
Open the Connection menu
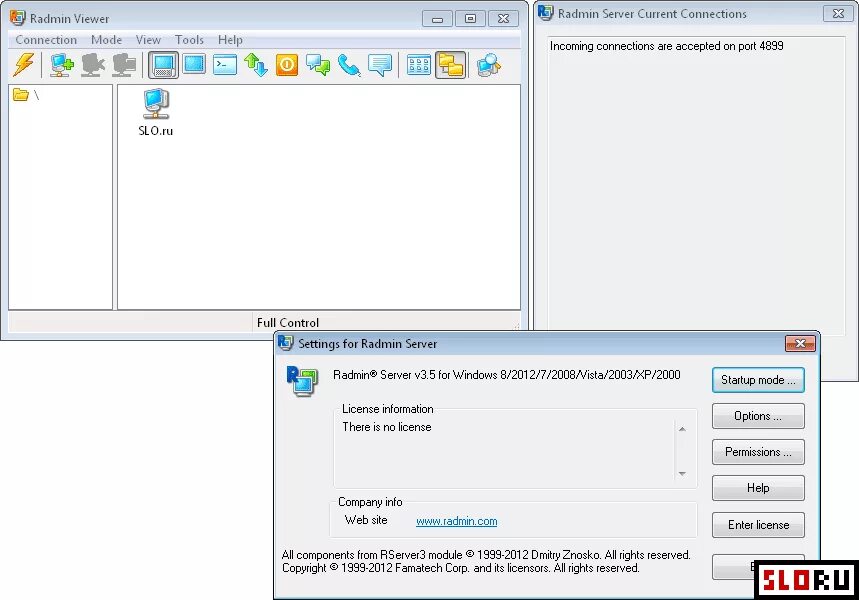point(46,39)
